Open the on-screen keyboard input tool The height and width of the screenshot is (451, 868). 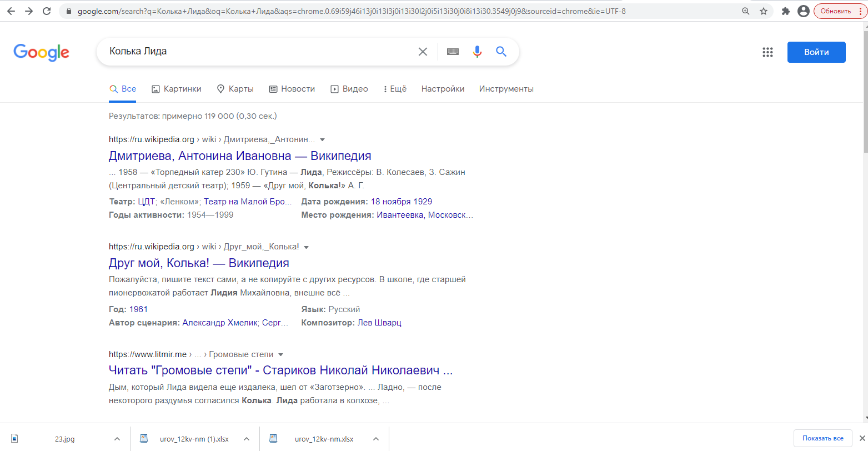point(453,52)
